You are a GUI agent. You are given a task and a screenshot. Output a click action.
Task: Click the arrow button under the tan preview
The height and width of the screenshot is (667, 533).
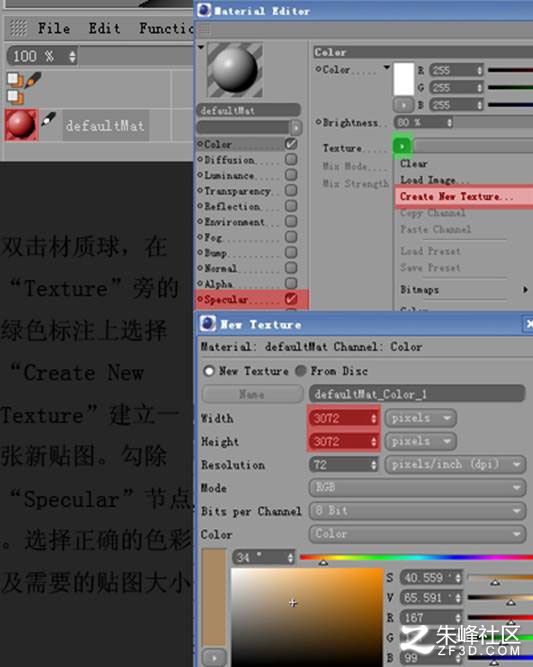click(214, 657)
